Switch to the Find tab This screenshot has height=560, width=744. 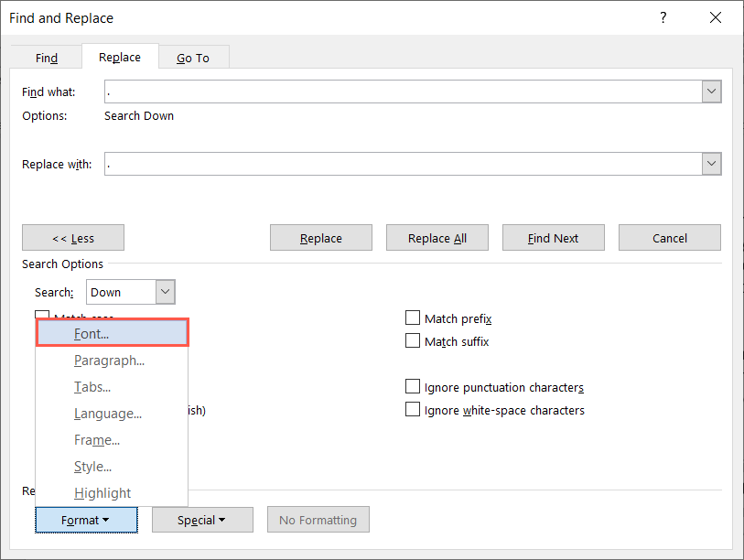(x=47, y=58)
